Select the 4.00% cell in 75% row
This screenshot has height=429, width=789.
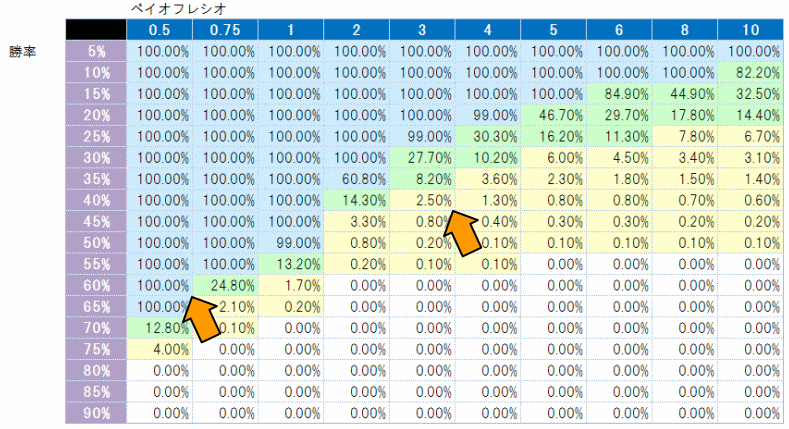(x=160, y=349)
